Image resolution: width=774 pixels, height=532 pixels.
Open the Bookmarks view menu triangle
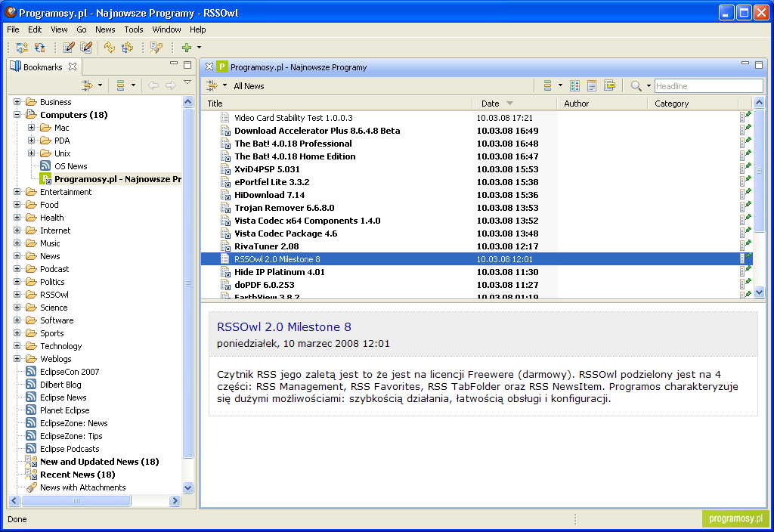187,82
